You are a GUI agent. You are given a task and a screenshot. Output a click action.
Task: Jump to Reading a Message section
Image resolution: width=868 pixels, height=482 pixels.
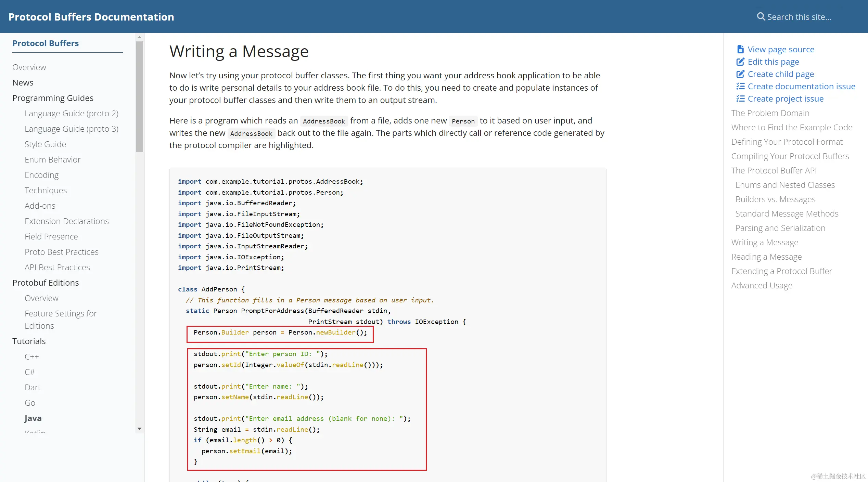[x=766, y=257]
